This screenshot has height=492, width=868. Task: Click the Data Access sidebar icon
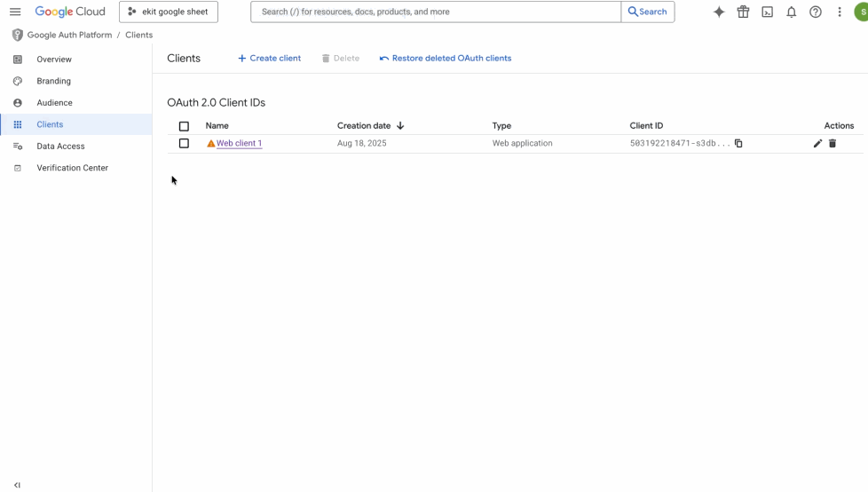(18, 147)
